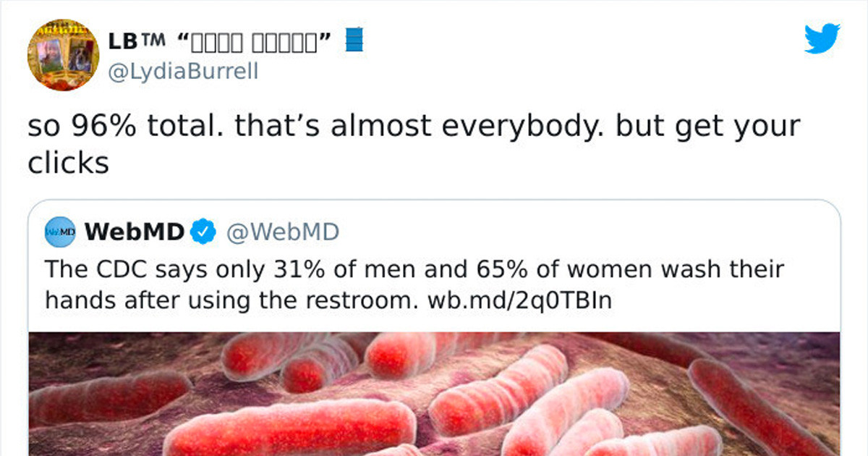Click the verified badge next to WebMD
Viewport: 868px width, 456px height.
203,232
